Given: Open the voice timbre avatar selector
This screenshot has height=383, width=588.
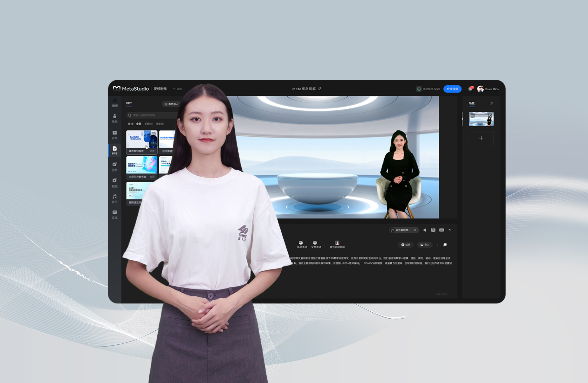Looking at the screenshot, I should [337, 244].
